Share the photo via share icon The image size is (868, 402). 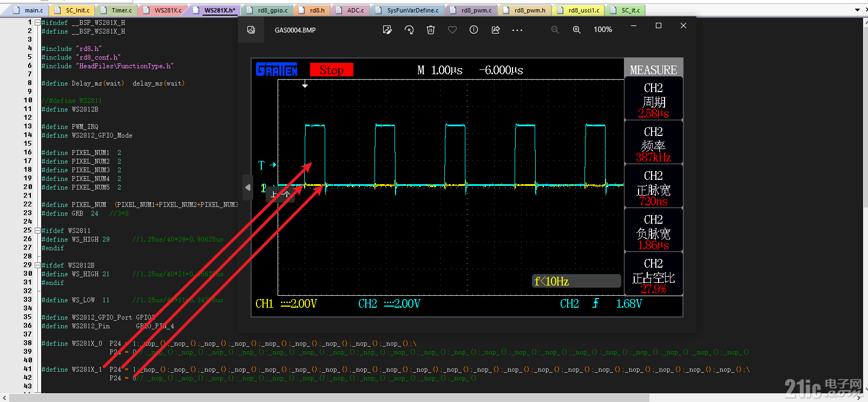[x=496, y=30]
